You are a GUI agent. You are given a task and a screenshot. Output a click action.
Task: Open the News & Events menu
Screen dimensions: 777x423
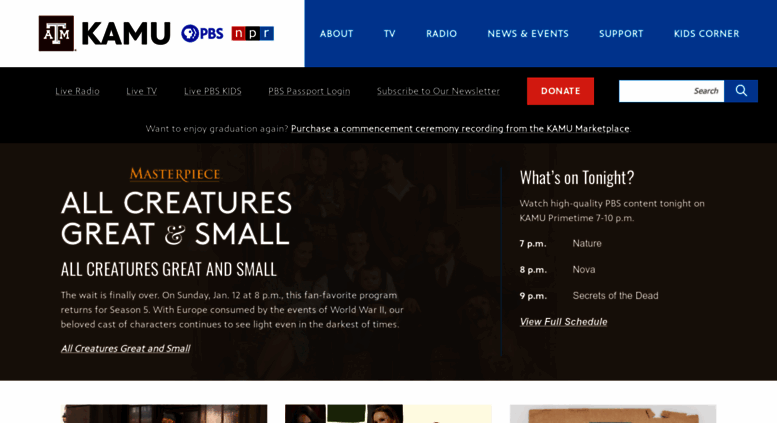click(x=528, y=34)
